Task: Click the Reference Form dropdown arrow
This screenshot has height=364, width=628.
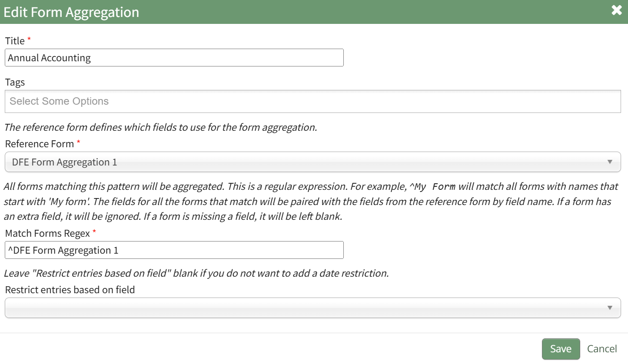Action: 610,162
